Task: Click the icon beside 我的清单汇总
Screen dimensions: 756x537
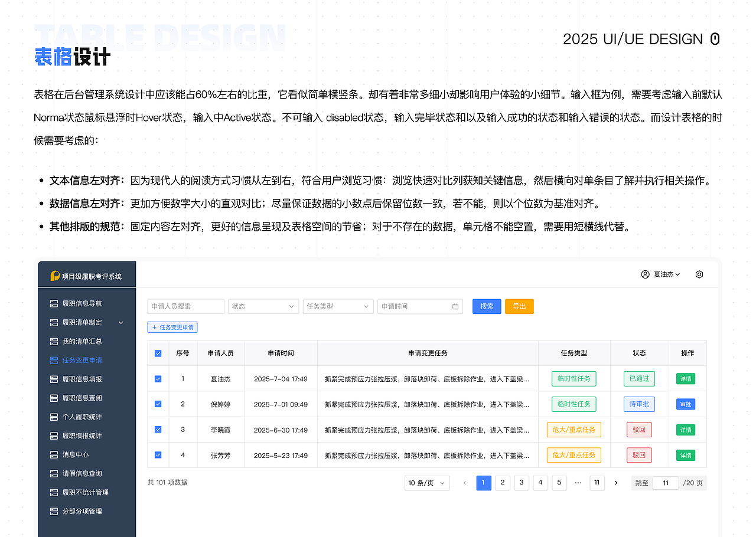Action: coord(54,341)
